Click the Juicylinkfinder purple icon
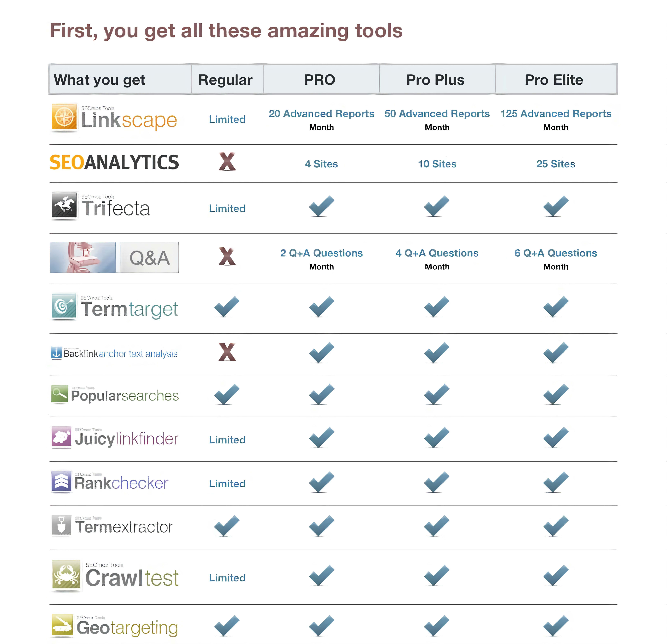Viewport: 667px width, 644px height. pos(61,436)
